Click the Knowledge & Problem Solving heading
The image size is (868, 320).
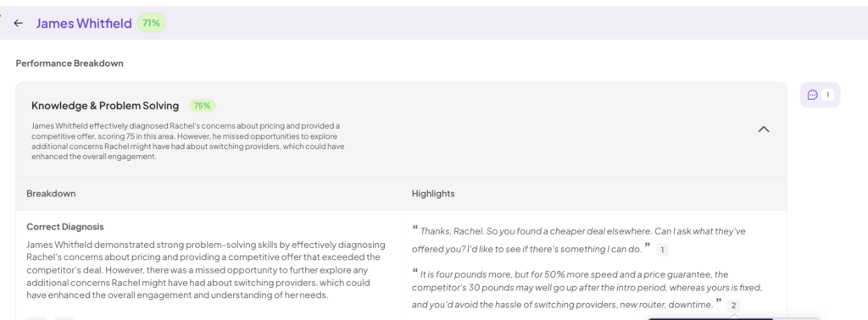coord(105,106)
